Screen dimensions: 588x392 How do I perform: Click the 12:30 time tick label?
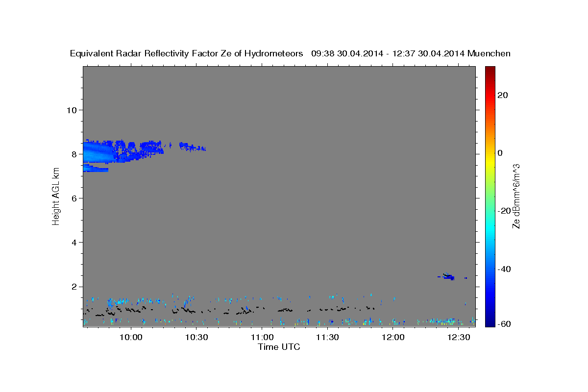tap(459, 337)
